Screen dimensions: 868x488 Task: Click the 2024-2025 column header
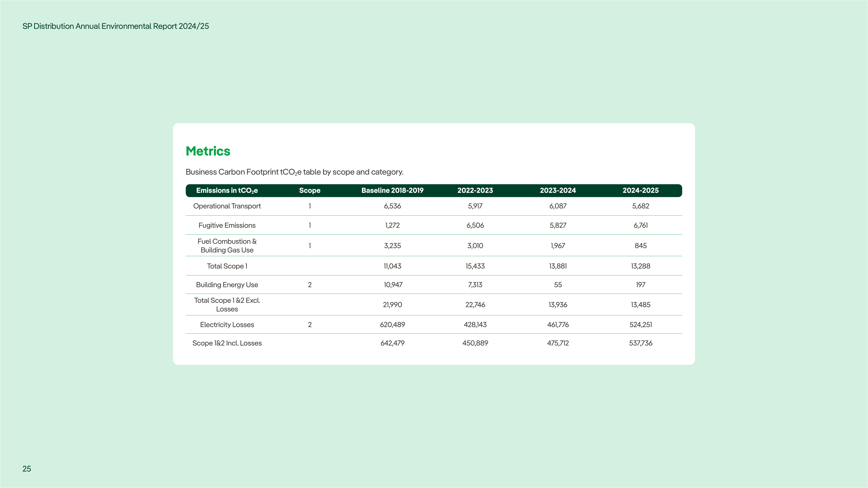tap(641, 191)
